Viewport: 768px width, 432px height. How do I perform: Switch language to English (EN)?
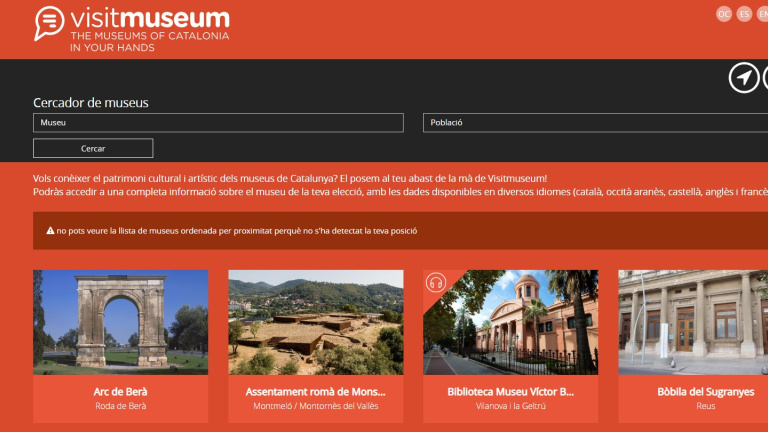[763, 14]
